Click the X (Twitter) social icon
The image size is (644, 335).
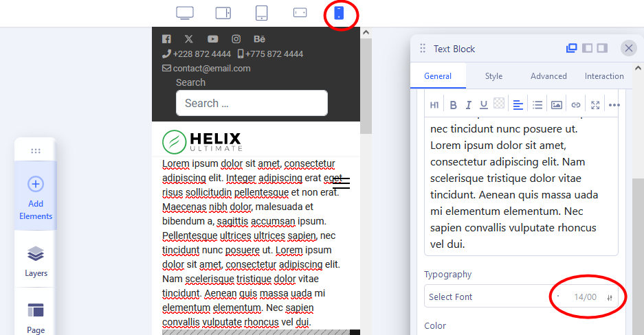188,39
